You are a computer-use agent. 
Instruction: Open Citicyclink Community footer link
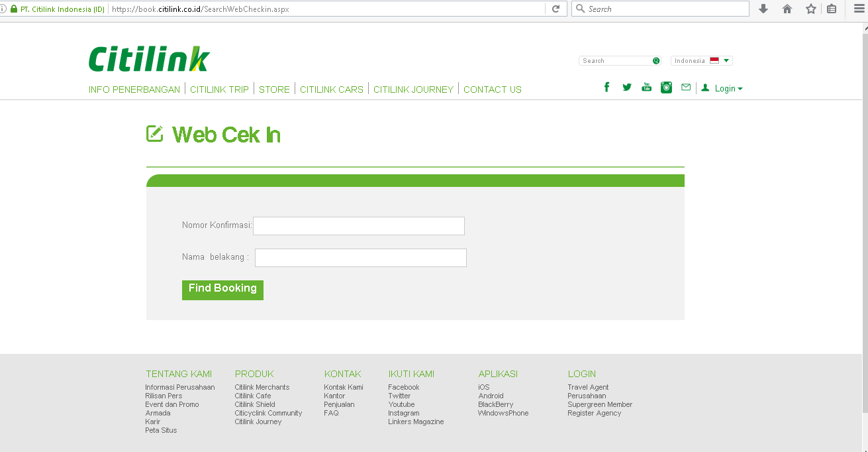[x=268, y=413]
